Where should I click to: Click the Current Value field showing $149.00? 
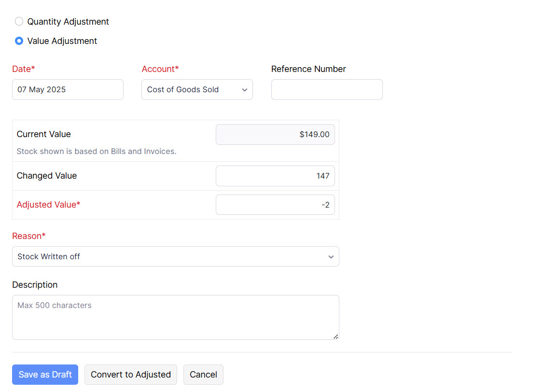tap(275, 135)
